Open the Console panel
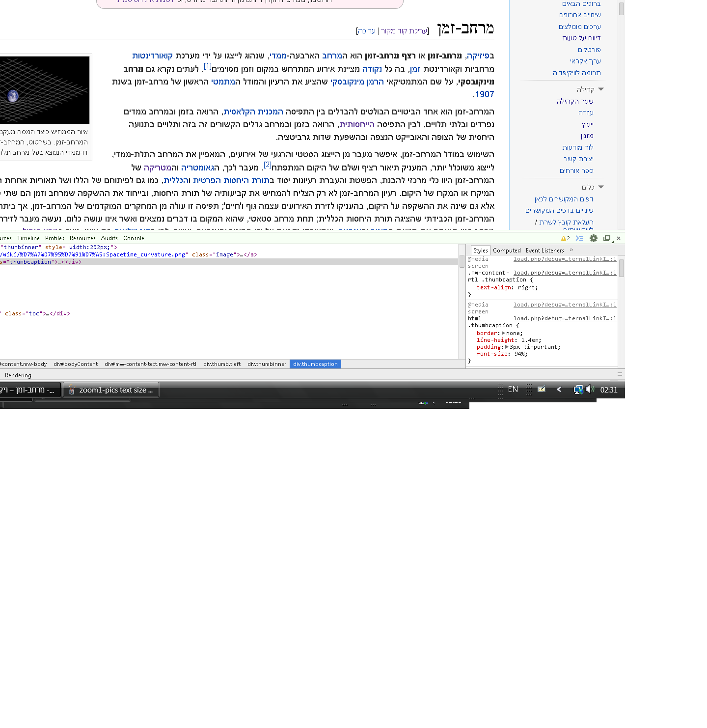Screen dimensions: 707x728 [x=134, y=238]
